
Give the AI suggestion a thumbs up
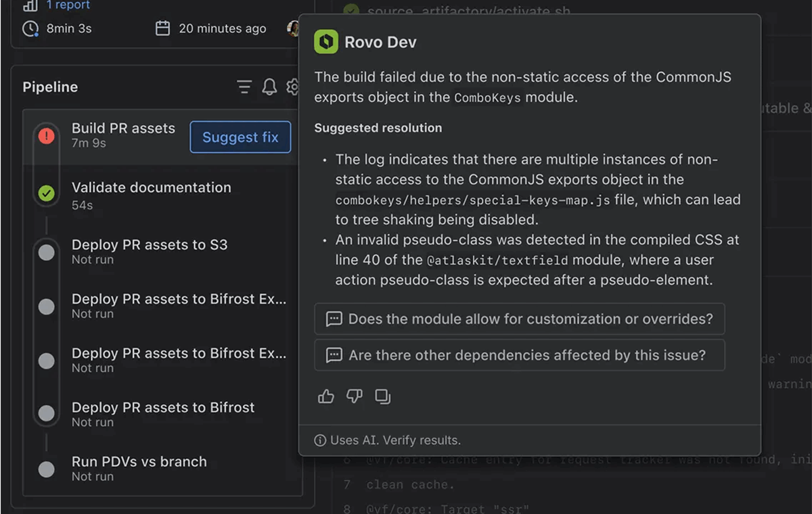pyautogui.click(x=325, y=396)
